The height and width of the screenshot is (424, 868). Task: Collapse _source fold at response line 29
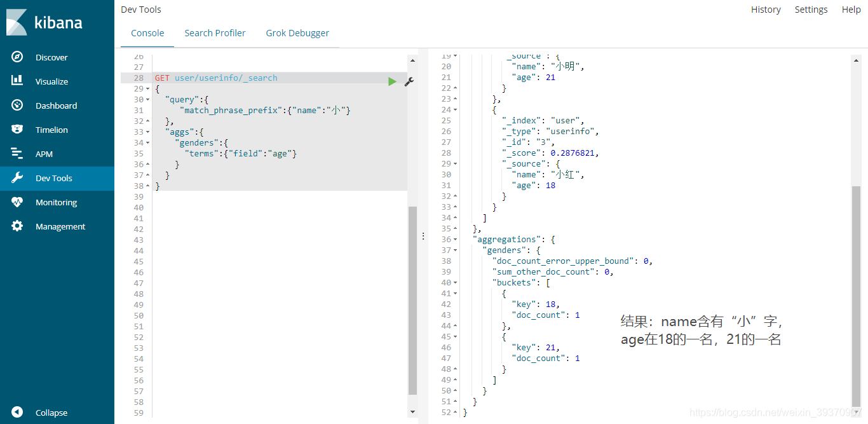[x=456, y=163]
